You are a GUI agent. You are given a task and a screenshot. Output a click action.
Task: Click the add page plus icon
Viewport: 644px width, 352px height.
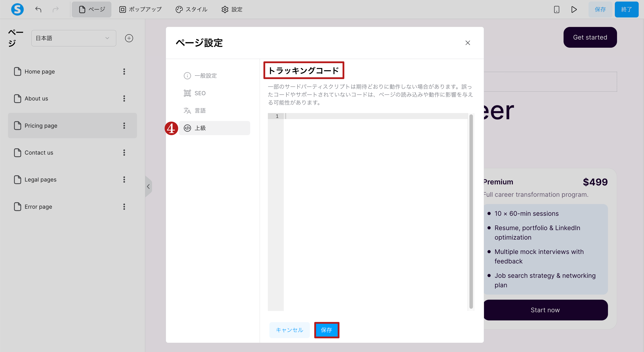point(129,38)
